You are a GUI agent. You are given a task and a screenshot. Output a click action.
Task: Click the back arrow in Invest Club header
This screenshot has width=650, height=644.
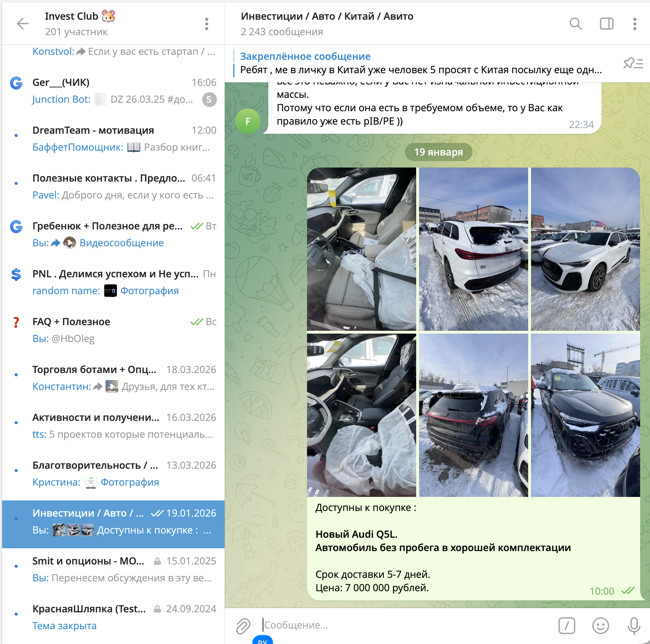23,24
